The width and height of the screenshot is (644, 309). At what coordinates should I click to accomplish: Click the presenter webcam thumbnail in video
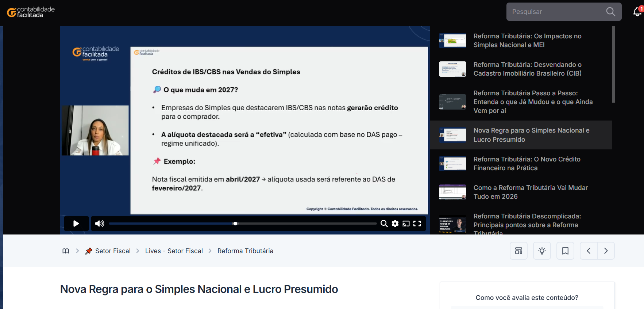tap(95, 130)
